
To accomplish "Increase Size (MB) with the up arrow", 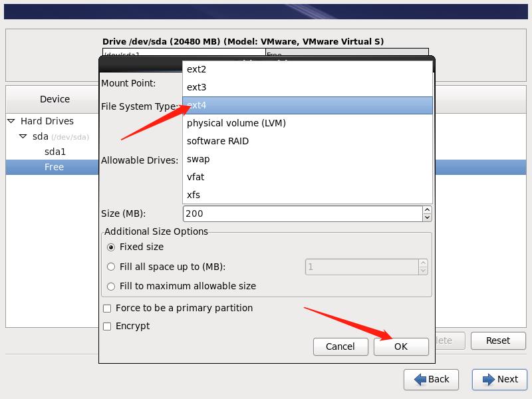I will click(x=427, y=210).
